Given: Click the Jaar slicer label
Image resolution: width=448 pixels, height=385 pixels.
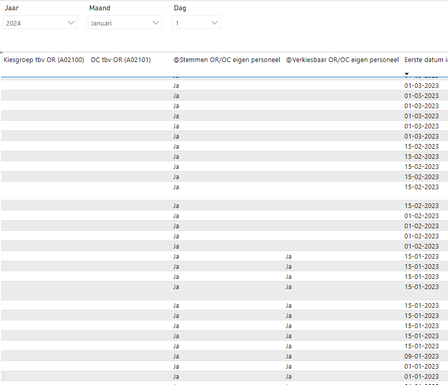Looking at the screenshot, I should coord(12,8).
